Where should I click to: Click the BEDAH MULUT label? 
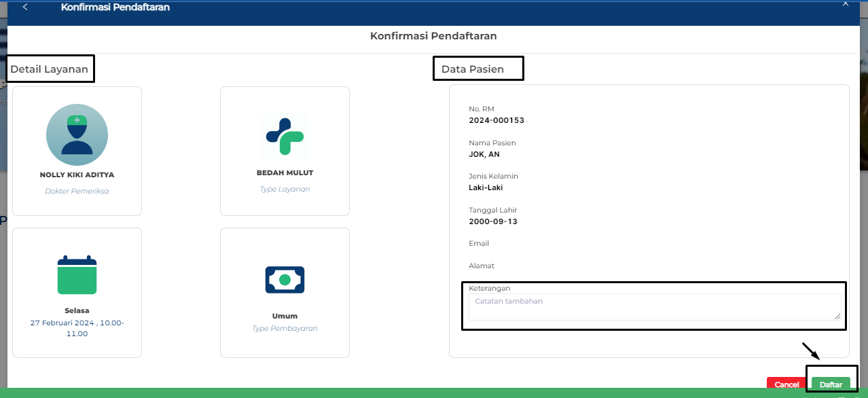point(285,173)
